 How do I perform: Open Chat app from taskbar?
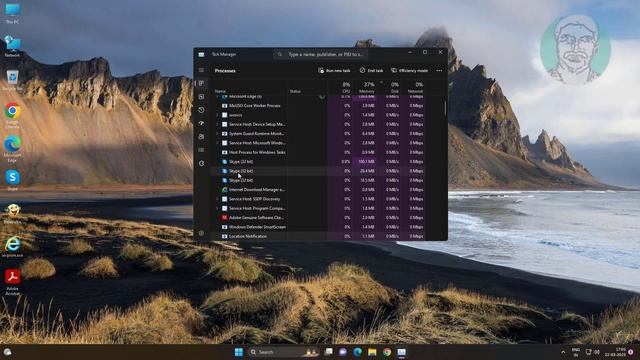pyautogui.click(x=343, y=352)
